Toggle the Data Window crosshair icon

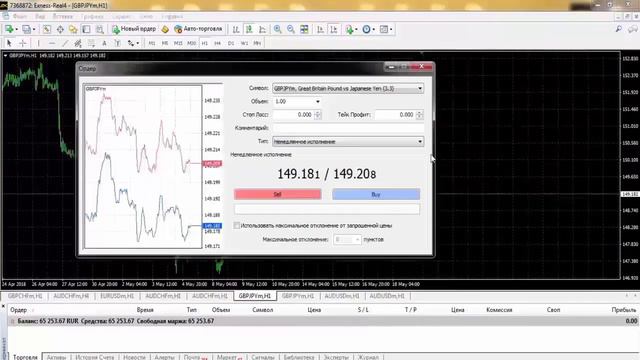[x=60, y=29]
